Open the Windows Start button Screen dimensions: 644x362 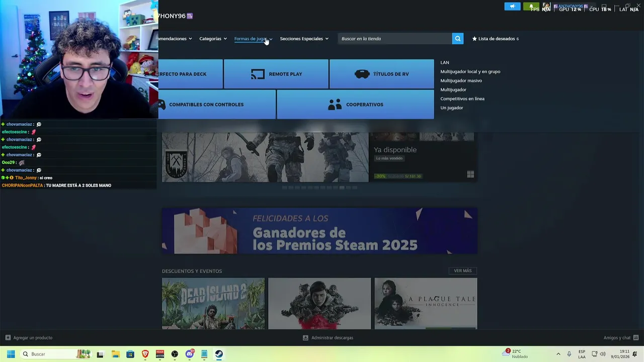click(x=11, y=354)
